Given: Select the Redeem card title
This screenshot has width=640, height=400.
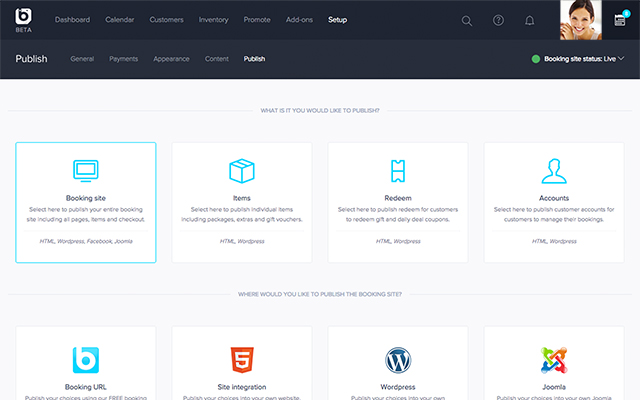Looking at the screenshot, I should (x=398, y=198).
